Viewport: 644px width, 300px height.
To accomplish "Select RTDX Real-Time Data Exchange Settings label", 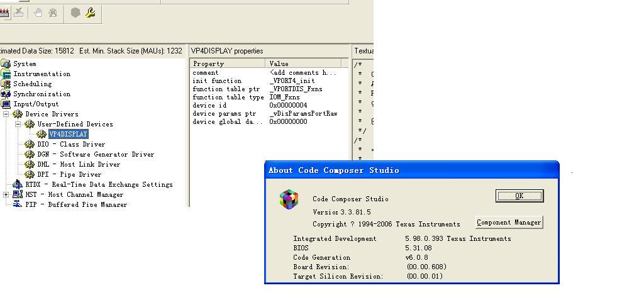I will point(99,184).
